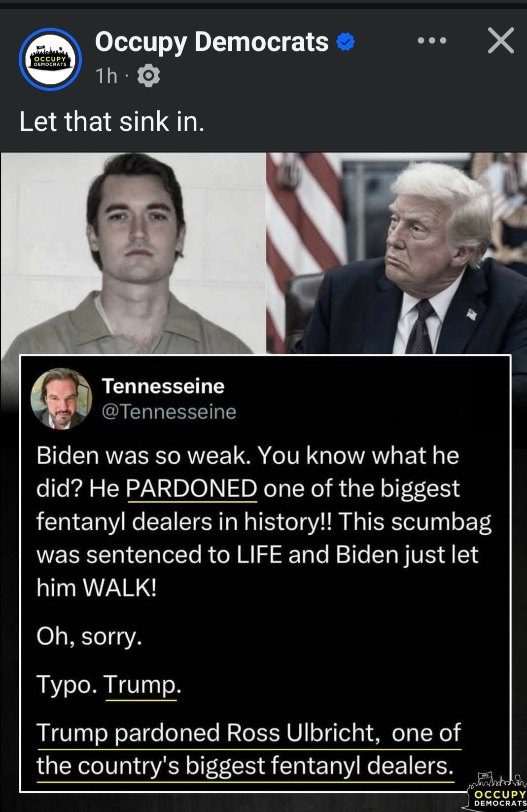Click the gray @Tennesseine handle
The height and width of the screenshot is (812, 527).
pyautogui.click(x=169, y=411)
